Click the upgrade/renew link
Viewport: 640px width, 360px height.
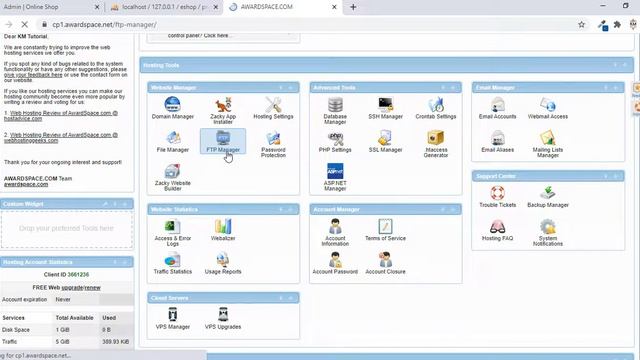click(81, 287)
